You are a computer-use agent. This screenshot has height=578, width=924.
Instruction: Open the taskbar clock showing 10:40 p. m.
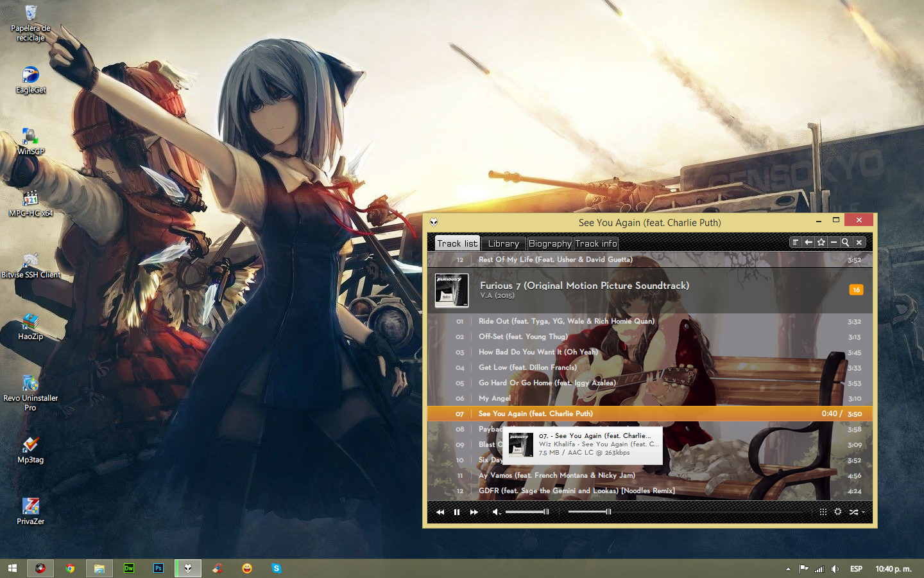click(893, 569)
